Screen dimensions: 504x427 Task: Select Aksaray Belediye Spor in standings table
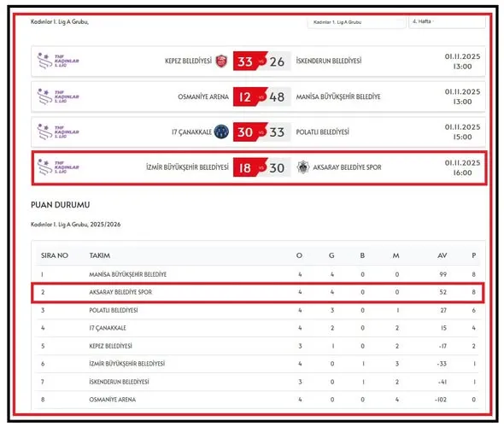click(x=120, y=292)
